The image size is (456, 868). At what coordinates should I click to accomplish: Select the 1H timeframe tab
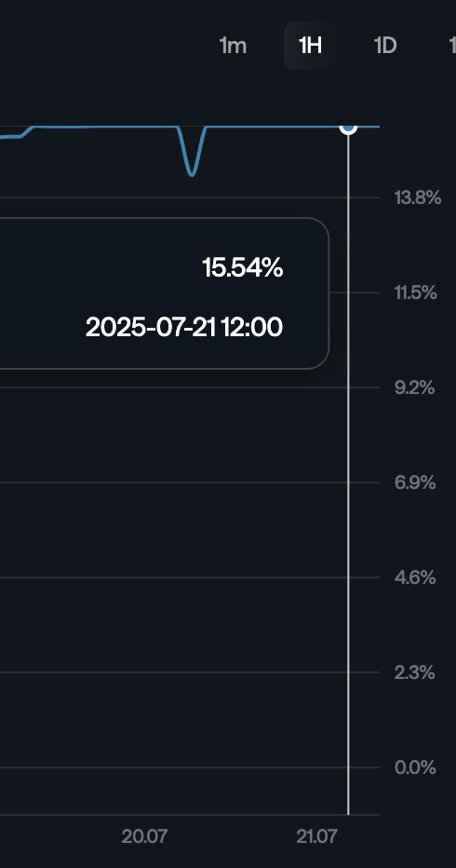coord(310,46)
